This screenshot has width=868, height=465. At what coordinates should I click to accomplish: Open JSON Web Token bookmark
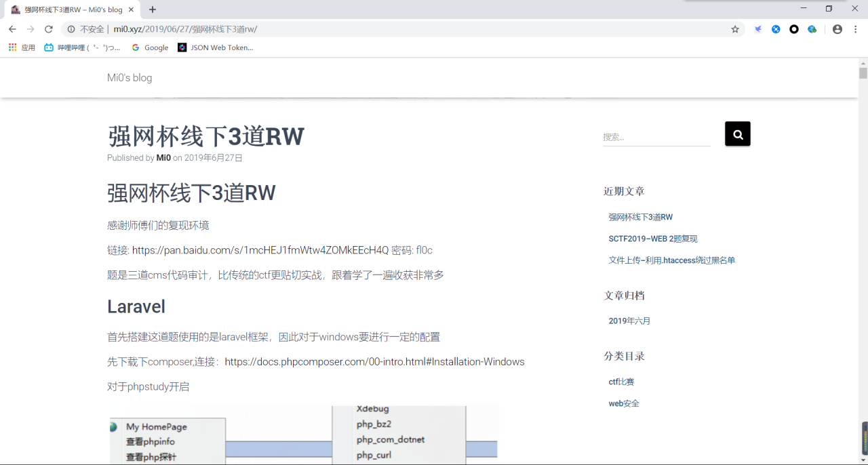216,47
